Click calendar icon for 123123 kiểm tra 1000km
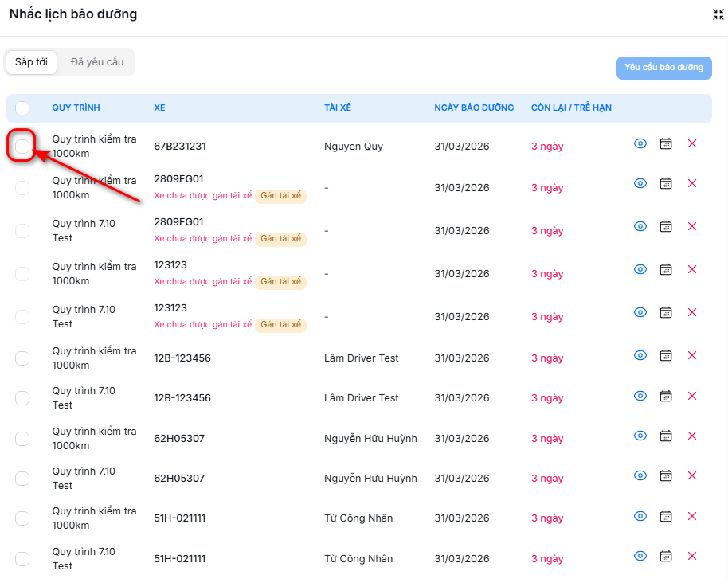Viewport: 728px width, 579px height. pyautogui.click(x=666, y=270)
